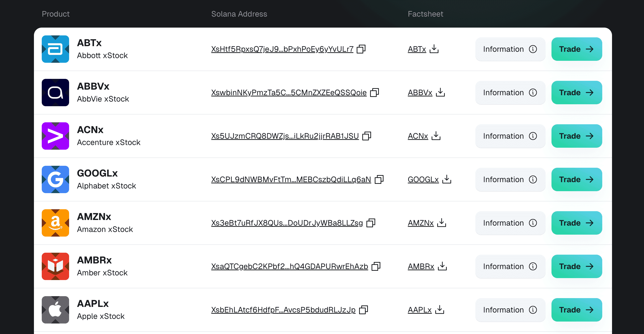Select the Abbott xStock subtitle
The width and height of the screenshot is (644, 334).
pyautogui.click(x=102, y=55)
